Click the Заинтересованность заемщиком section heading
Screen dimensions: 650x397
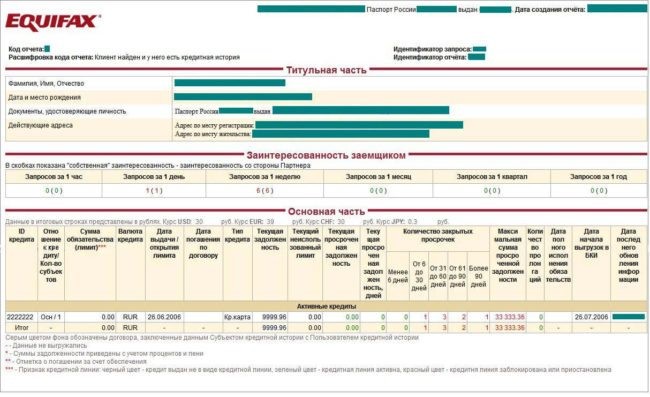point(326,155)
